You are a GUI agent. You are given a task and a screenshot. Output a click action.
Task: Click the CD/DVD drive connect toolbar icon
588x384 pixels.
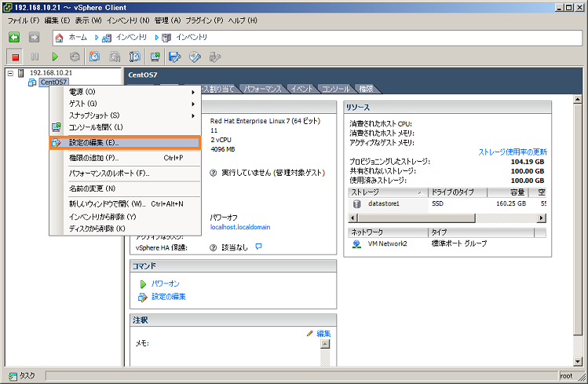coord(195,57)
